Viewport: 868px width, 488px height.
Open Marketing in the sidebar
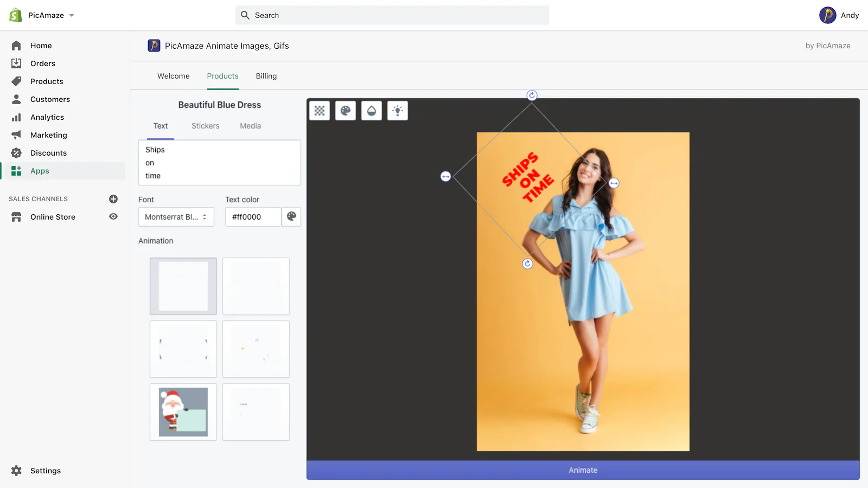coord(49,135)
